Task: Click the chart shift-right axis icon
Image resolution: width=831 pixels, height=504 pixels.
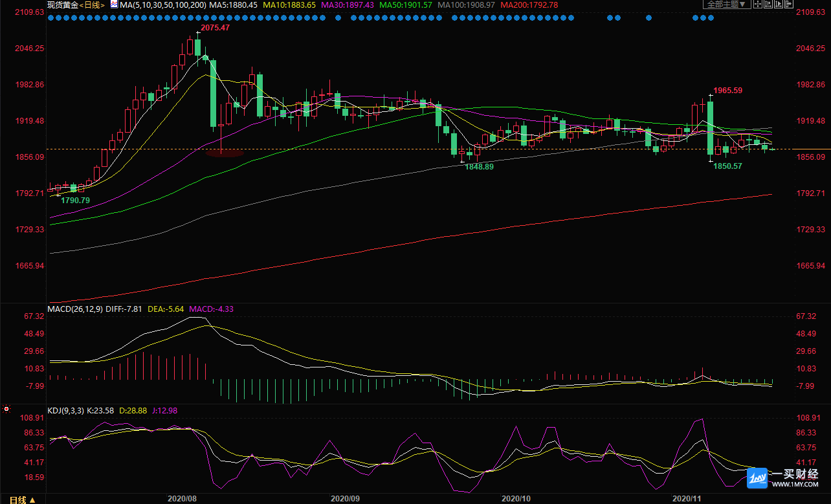Action: (x=779, y=4)
